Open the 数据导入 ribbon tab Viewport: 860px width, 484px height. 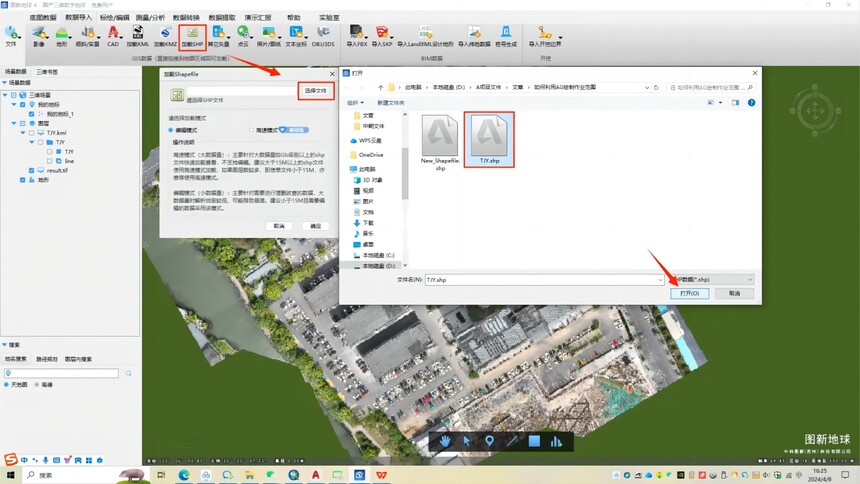(78, 18)
